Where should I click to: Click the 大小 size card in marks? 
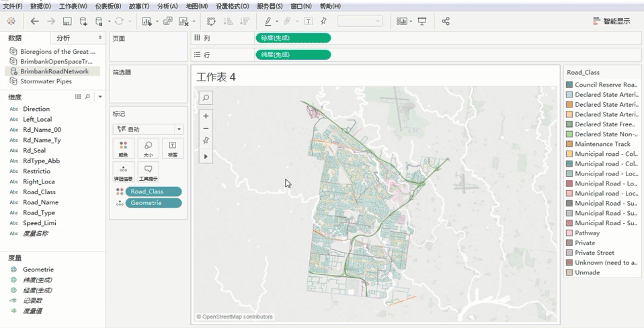[x=147, y=148]
